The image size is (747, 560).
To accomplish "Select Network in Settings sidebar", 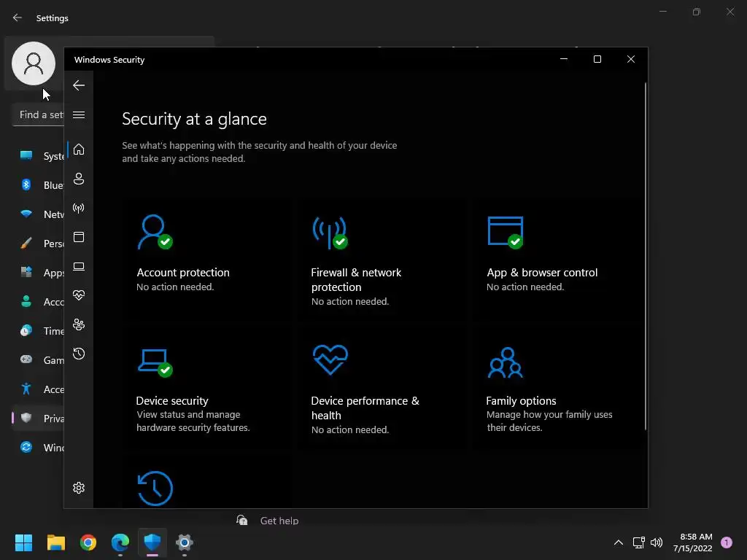I will coord(38,214).
